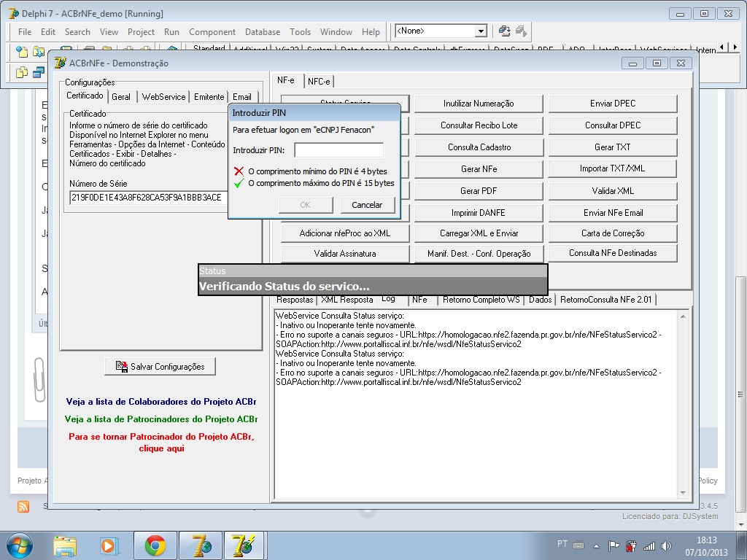Click the Delphi View Unit toolbar icon

click(21, 72)
